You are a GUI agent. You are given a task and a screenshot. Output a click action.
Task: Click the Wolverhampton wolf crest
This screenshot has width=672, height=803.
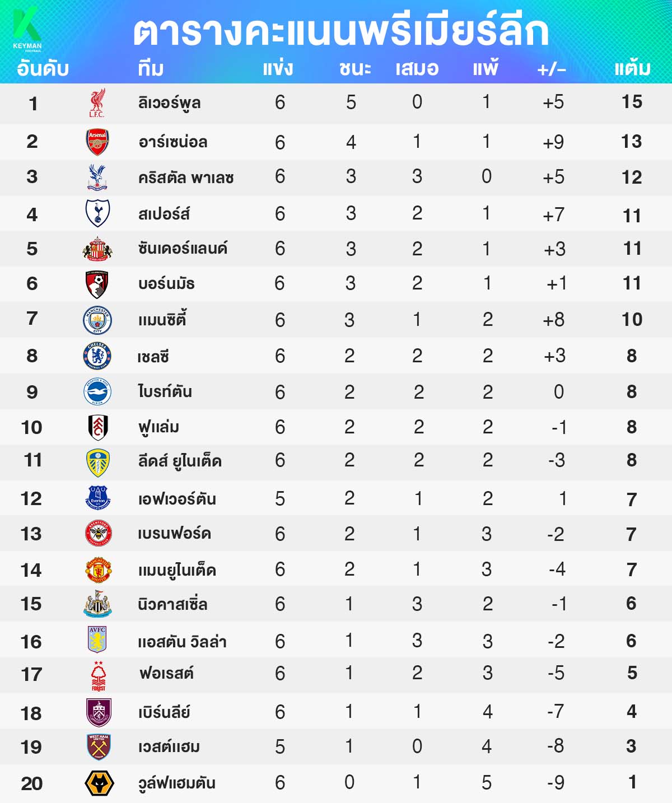[x=99, y=783]
